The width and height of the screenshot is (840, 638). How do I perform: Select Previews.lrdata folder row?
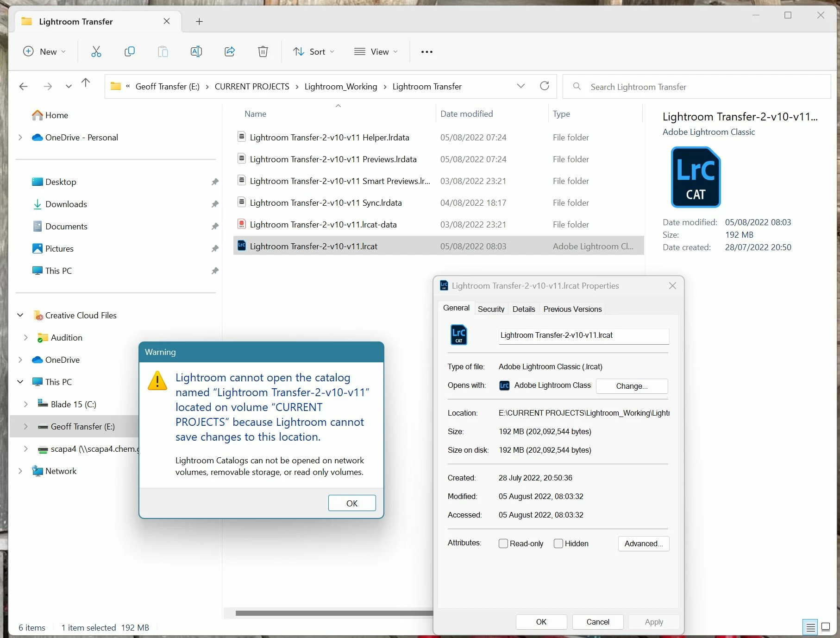pos(439,159)
